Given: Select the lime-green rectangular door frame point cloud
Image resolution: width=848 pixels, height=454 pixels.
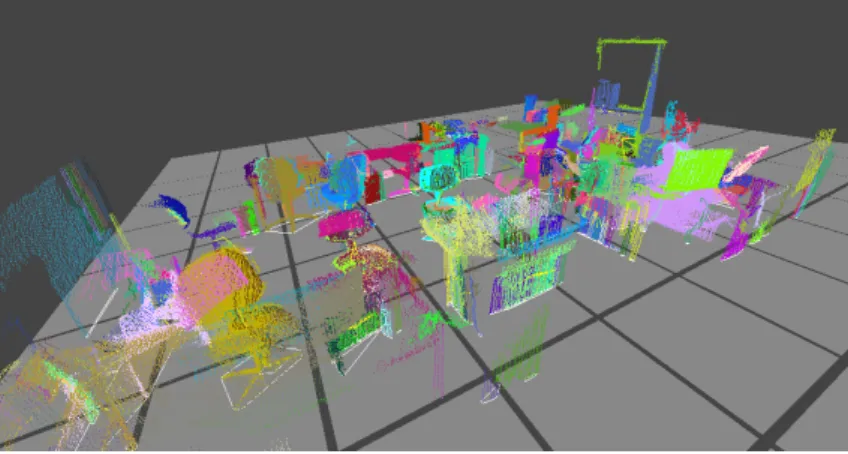Looking at the screenshot, I should [x=631, y=73].
